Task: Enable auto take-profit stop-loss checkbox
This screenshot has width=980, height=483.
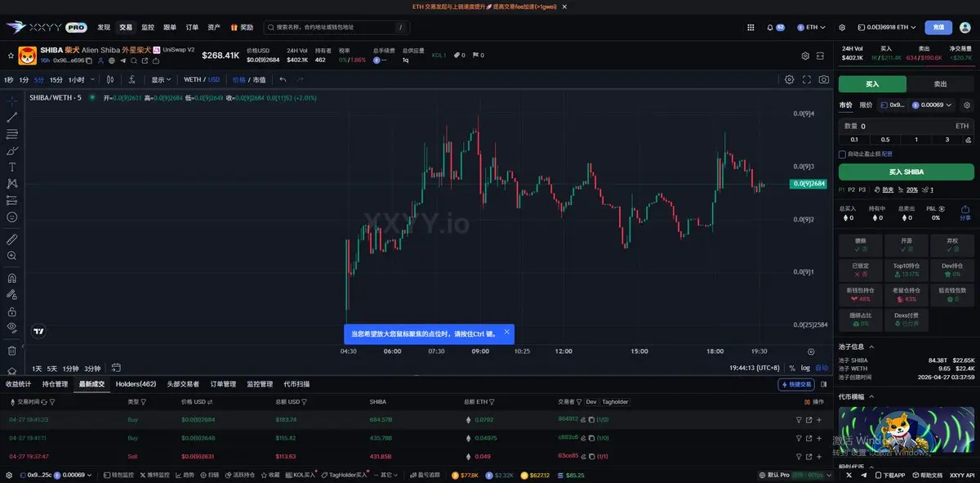Action: (x=843, y=154)
